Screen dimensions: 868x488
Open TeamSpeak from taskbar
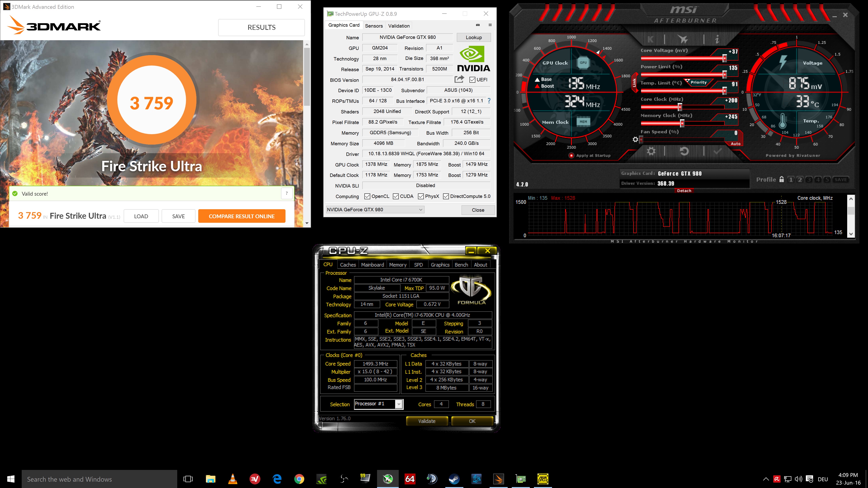pos(432,479)
